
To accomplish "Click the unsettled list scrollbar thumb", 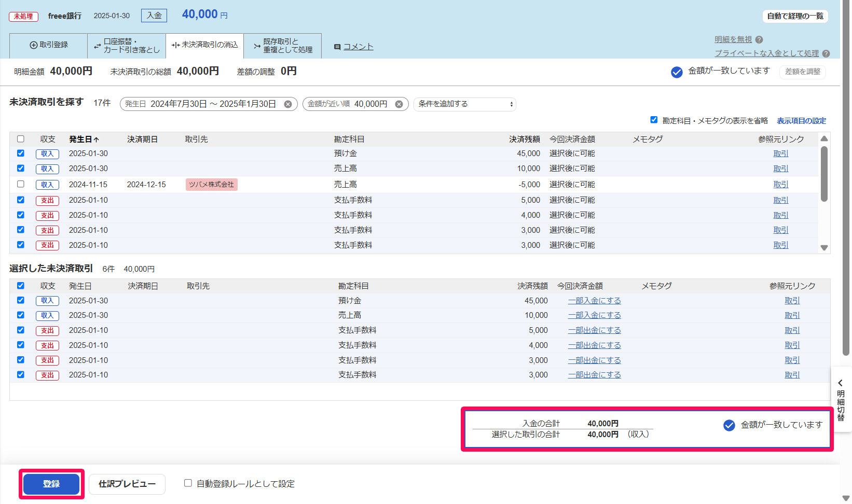I will pyautogui.click(x=824, y=174).
